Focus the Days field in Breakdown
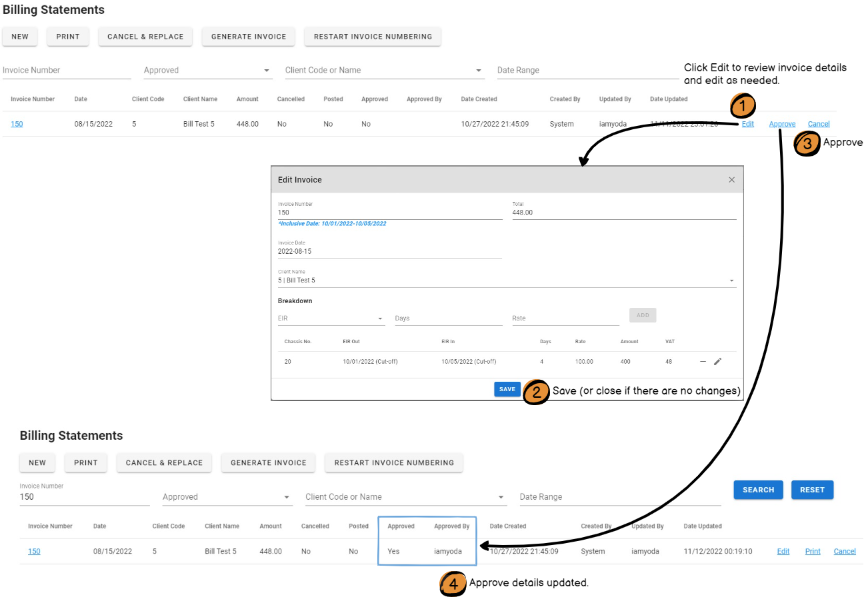The height and width of the screenshot is (597, 868). tap(448, 318)
